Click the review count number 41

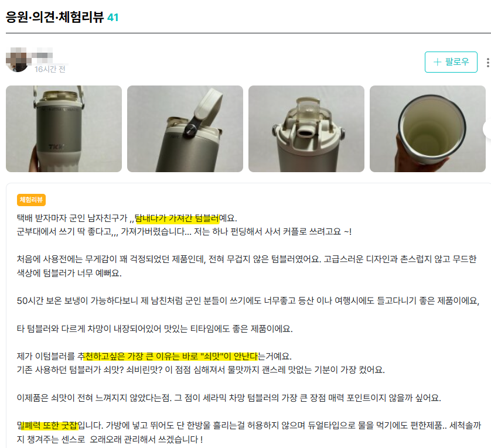(112, 18)
